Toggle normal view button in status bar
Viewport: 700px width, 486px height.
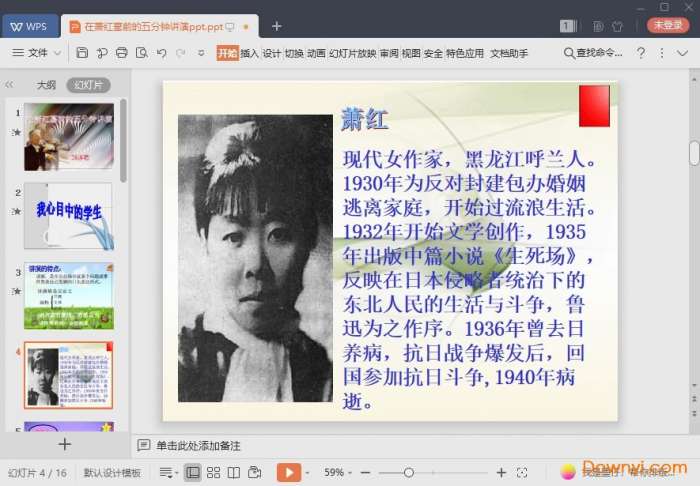pos(191,472)
